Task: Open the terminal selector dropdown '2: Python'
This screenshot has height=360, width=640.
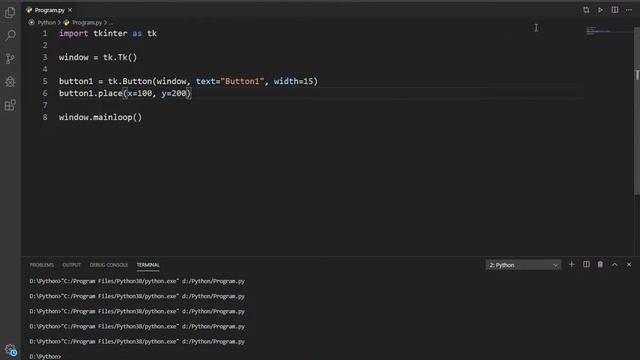Action: click(523, 265)
